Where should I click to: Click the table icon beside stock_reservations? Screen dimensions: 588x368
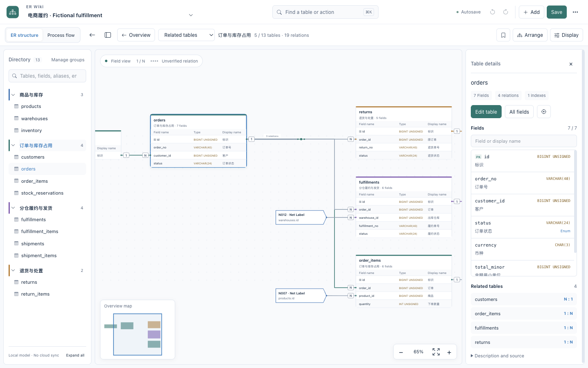[16, 193]
